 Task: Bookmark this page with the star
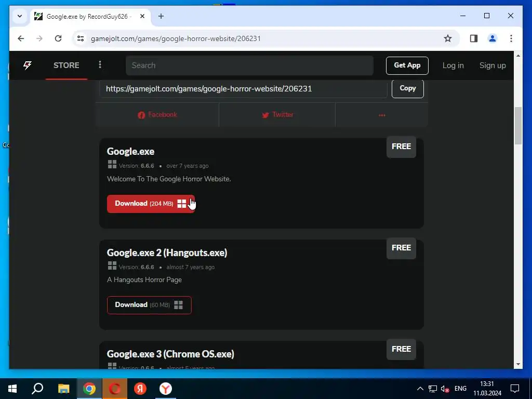point(447,38)
